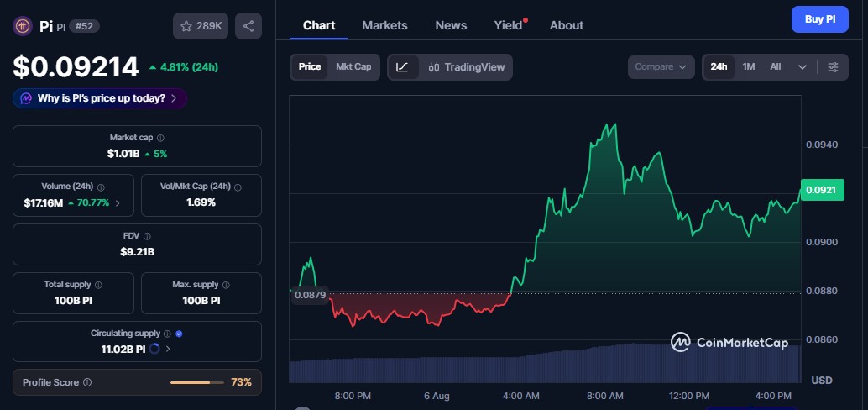Image resolution: width=868 pixels, height=410 pixels.
Task: Click the 0.0940 price axis label
Action: [822, 145]
